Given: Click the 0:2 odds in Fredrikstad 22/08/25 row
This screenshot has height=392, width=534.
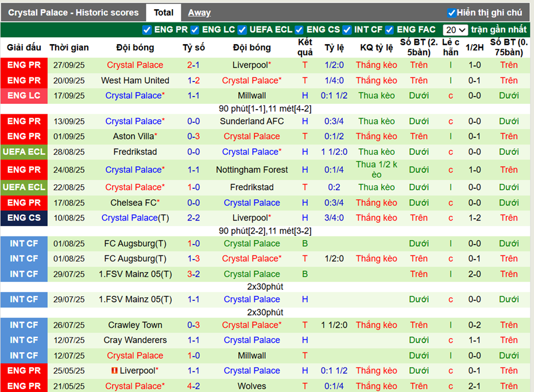Looking at the screenshot, I should [334, 187].
